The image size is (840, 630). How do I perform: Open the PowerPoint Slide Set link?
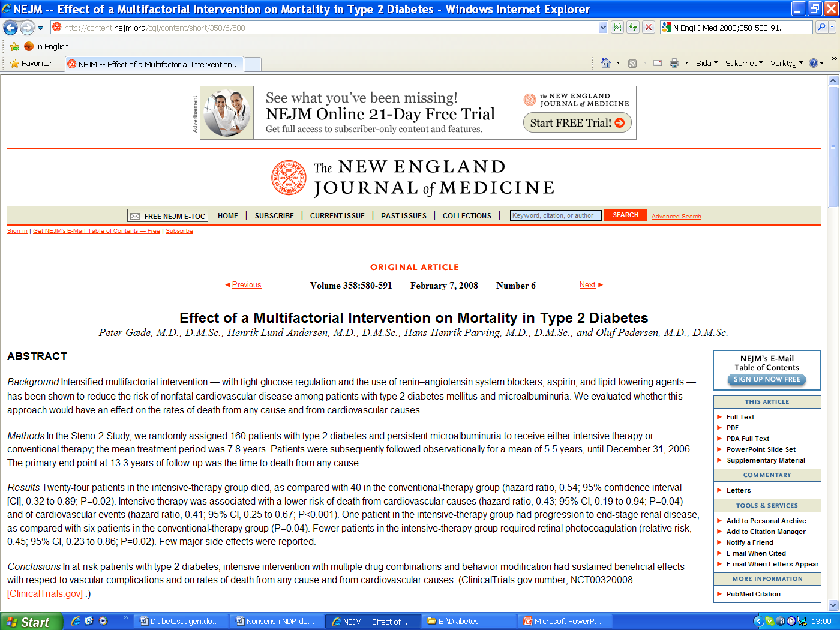pos(761,449)
